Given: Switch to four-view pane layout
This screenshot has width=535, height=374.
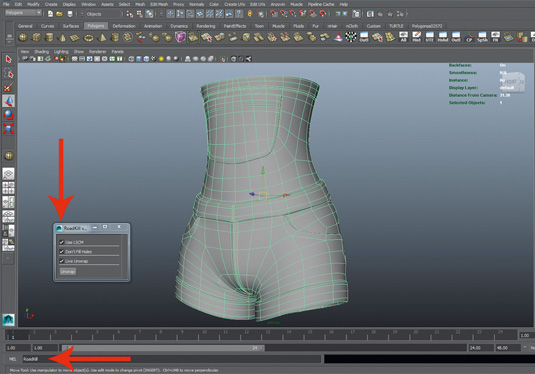Looking at the screenshot, I should tap(9, 188).
